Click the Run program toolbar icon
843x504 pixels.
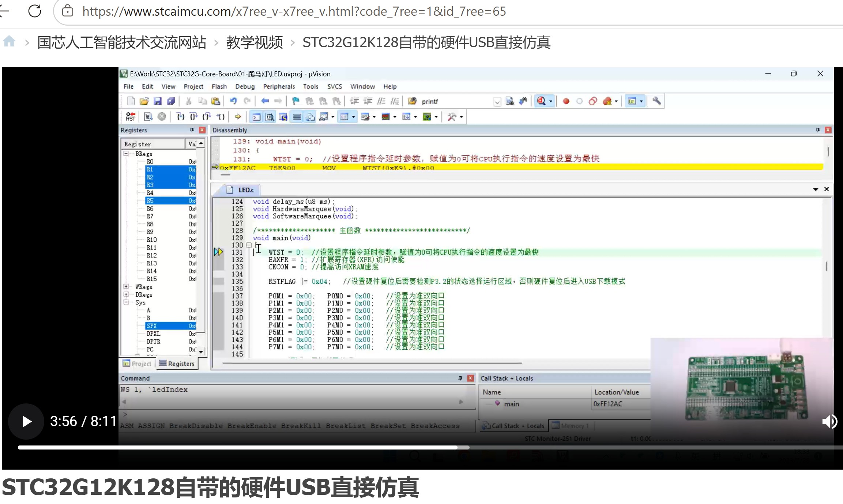pos(148,117)
